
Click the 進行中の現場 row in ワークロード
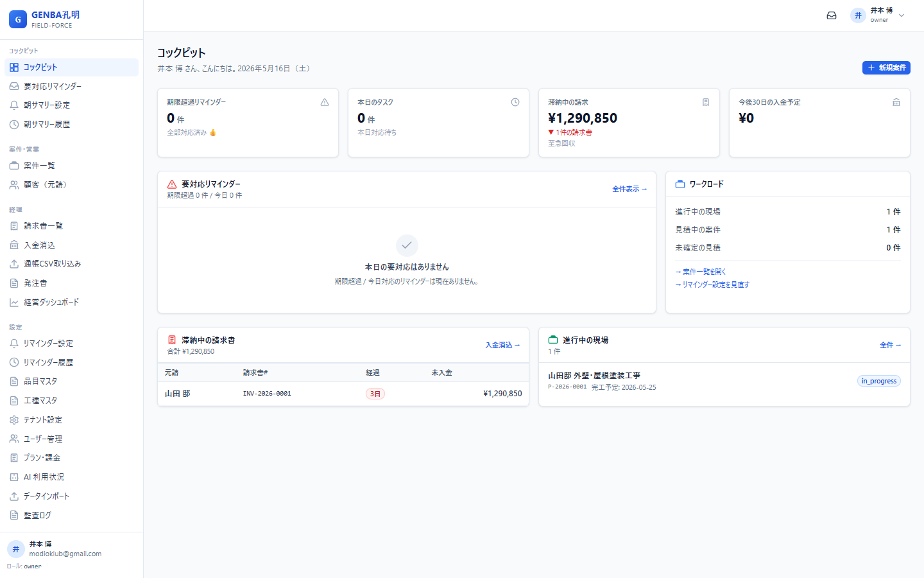coord(788,212)
